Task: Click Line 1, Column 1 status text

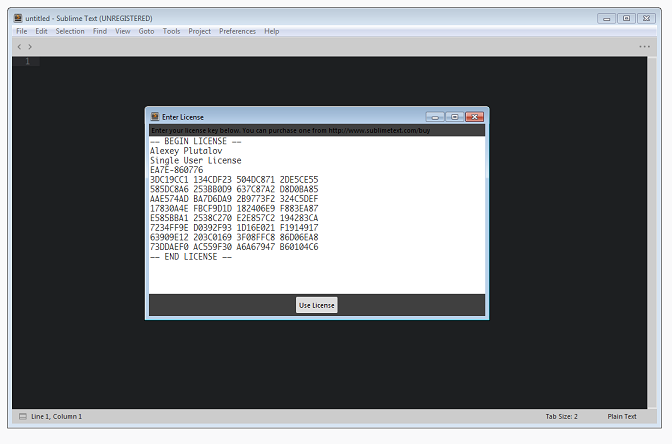Action: (56, 416)
